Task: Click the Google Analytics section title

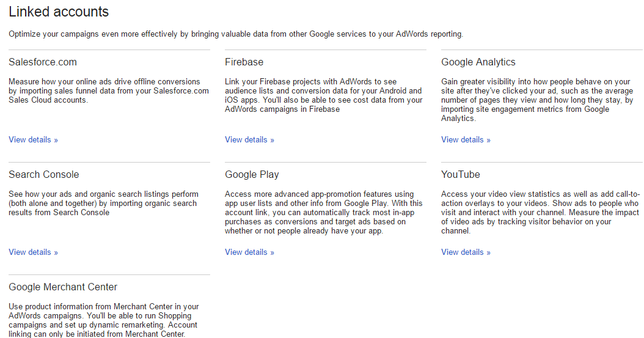Action: pos(478,62)
